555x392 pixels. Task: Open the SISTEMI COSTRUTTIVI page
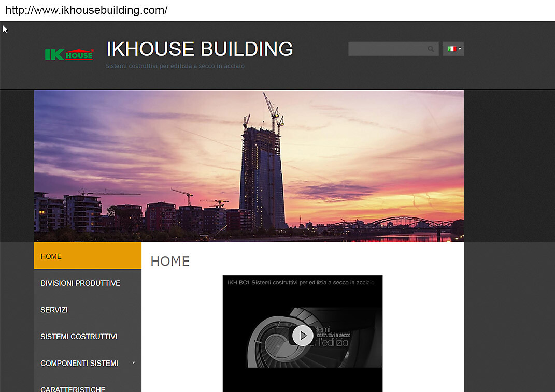click(79, 337)
